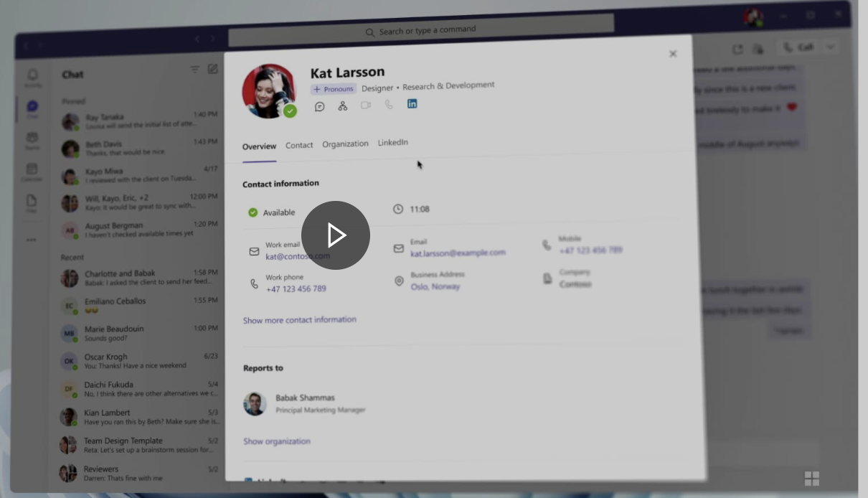Switch to the Contact tab

click(x=299, y=145)
